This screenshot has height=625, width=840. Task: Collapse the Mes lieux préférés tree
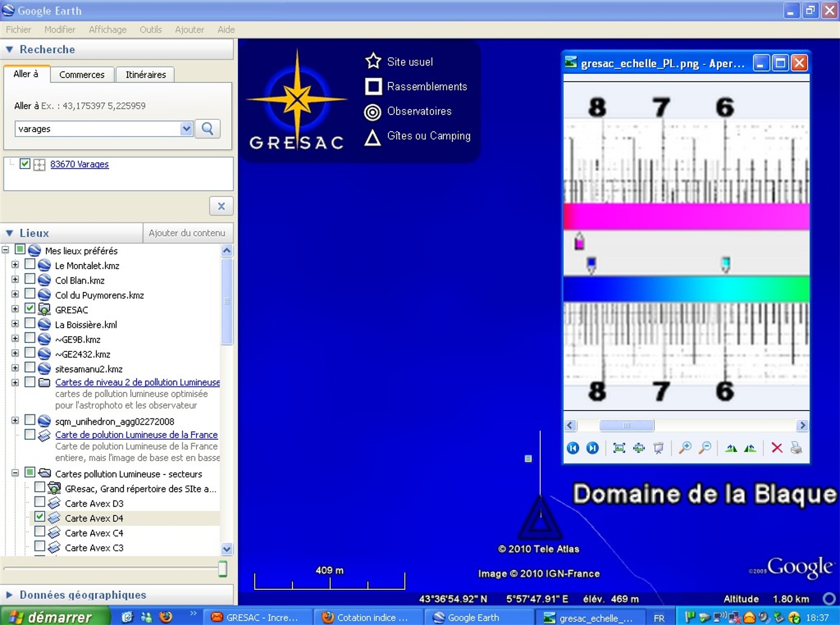point(5,250)
